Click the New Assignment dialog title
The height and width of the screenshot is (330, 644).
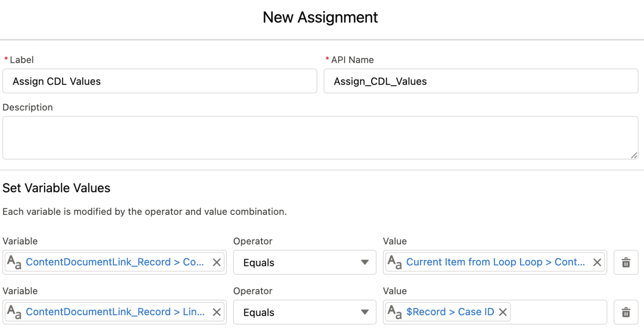(320, 17)
